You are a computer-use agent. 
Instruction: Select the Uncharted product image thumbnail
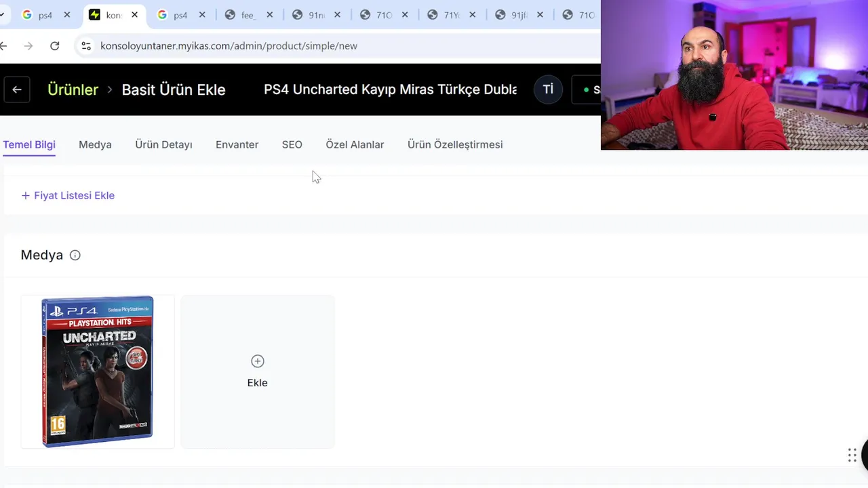tap(98, 371)
